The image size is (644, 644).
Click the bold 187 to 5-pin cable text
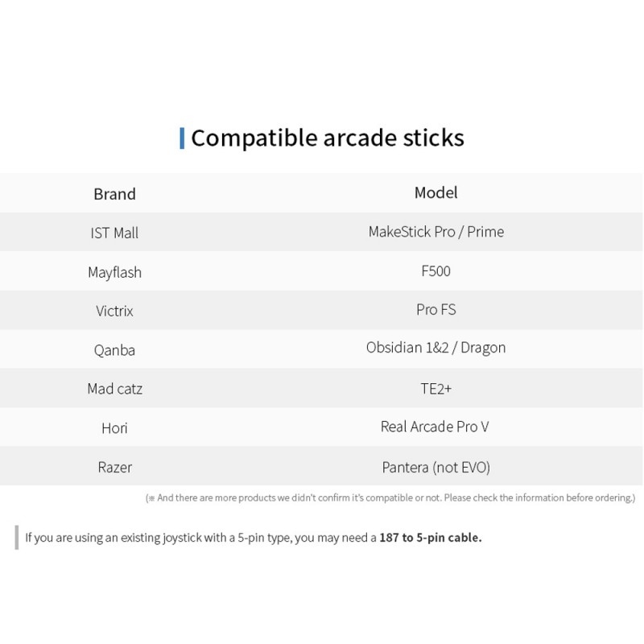click(x=431, y=537)
